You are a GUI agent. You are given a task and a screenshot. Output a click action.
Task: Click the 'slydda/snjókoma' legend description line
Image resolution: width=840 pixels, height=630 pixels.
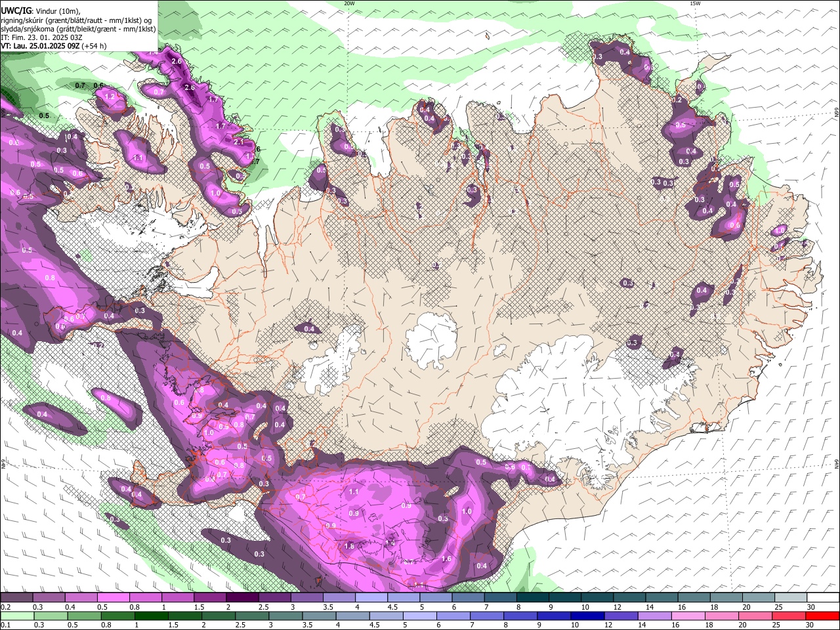(x=78, y=29)
